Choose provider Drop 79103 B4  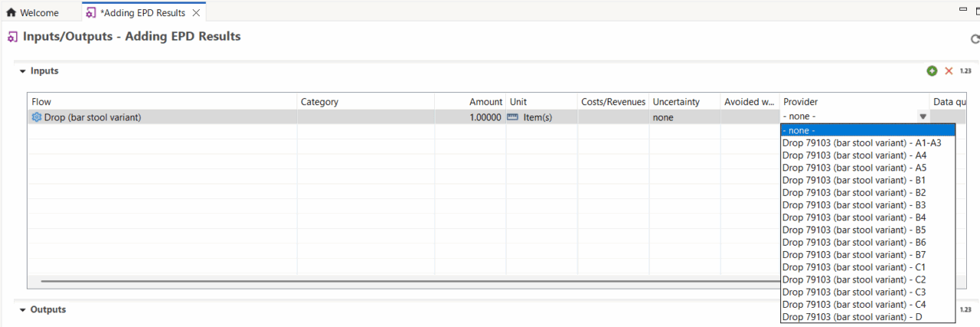(867, 217)
